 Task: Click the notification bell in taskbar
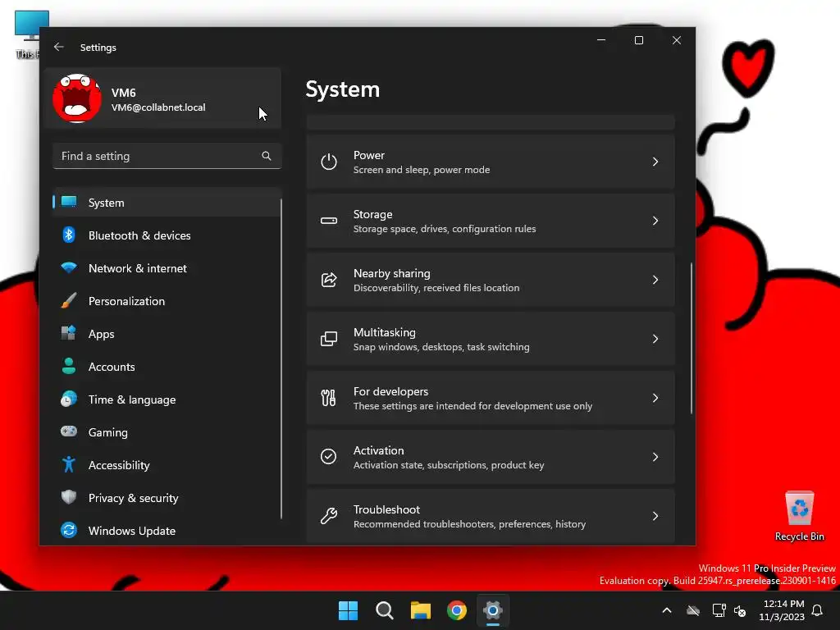817,610
